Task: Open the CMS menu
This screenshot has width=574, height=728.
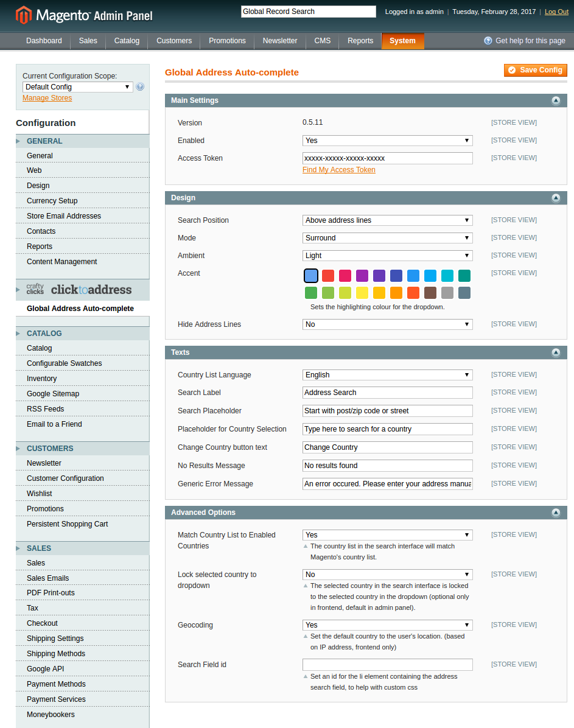Action: (322, 41)
